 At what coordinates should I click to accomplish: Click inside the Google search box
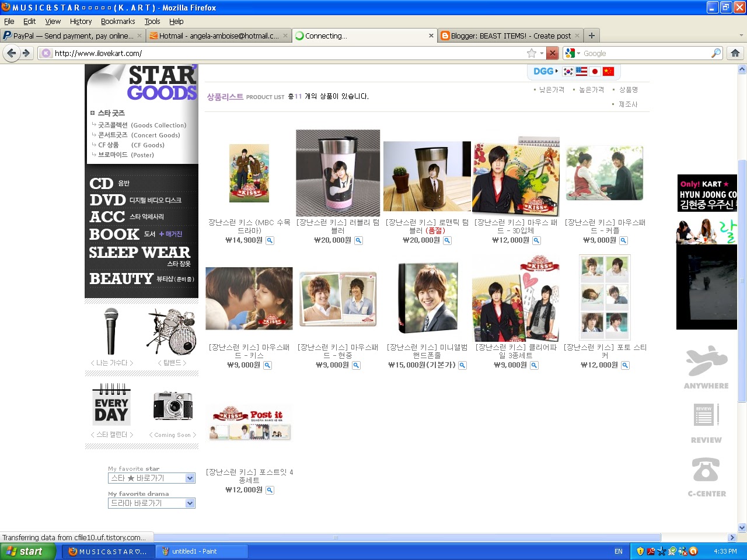click(645, 53)
